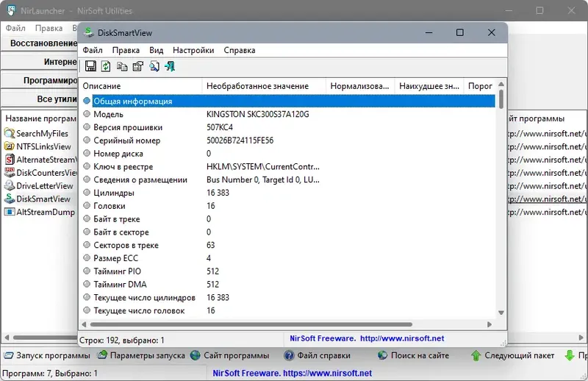This screenshot has height=381, width=588.
Task: Open the 'Правка' menu in DiskSmartView
Action: click(x=126, y=50)
